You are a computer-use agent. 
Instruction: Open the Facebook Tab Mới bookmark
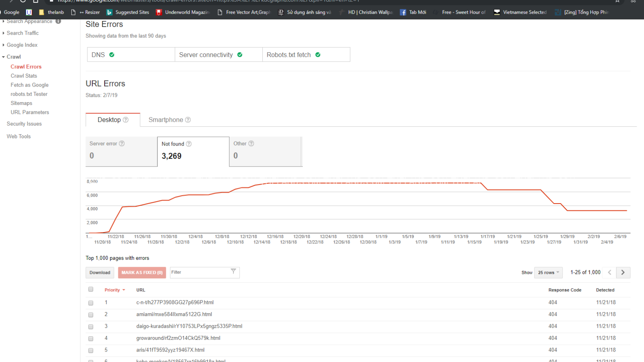click(413, 12)
